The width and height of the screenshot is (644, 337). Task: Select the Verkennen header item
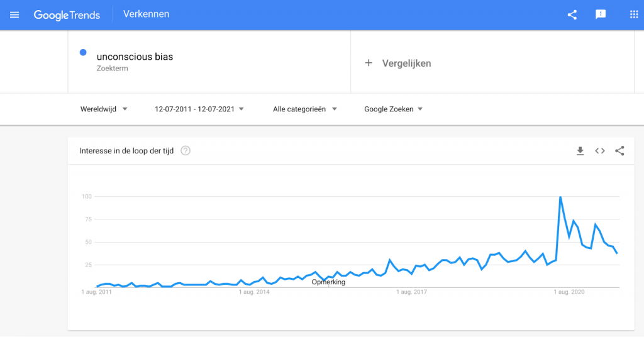[x=146, y=14]
